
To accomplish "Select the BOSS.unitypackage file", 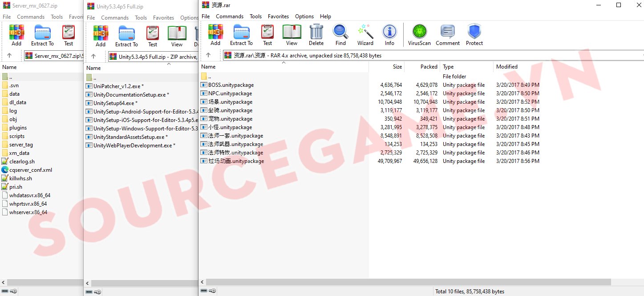I will coord(231,85).
